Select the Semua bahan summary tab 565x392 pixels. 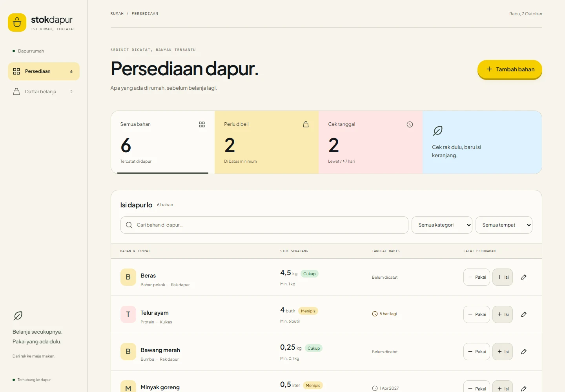coord(163,142)
